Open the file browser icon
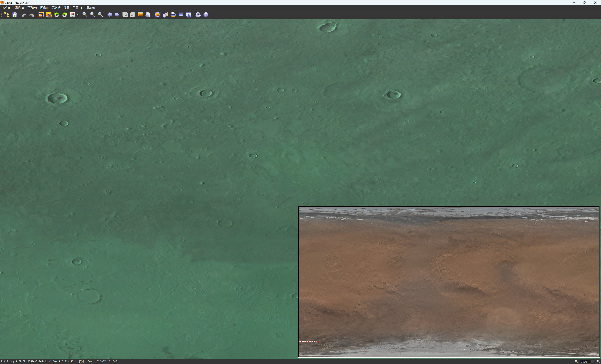Viewport: 601px width, 364px height. pos(7,15)
